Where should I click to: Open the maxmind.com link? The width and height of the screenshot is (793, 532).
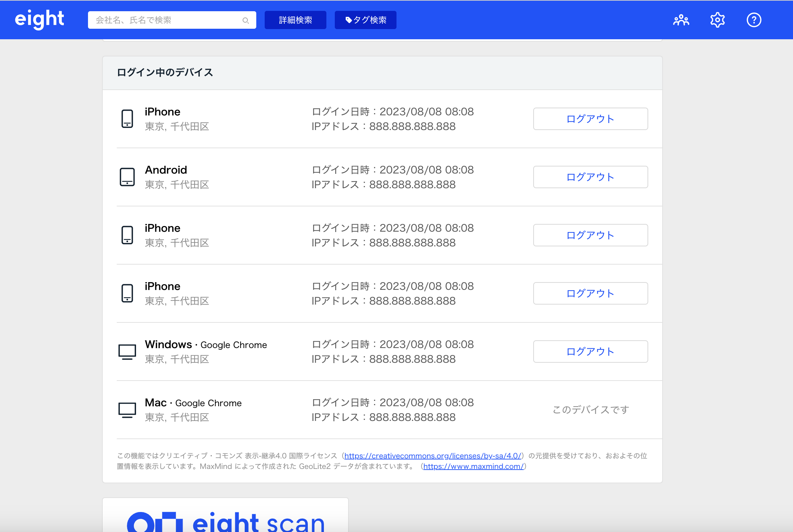[x=473, y=466]
